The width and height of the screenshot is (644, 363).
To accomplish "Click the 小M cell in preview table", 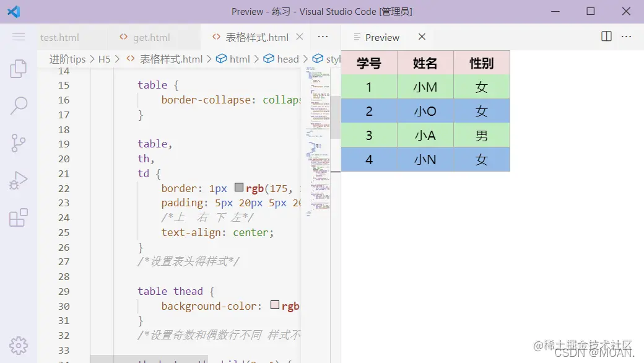I will click(425, 87).
